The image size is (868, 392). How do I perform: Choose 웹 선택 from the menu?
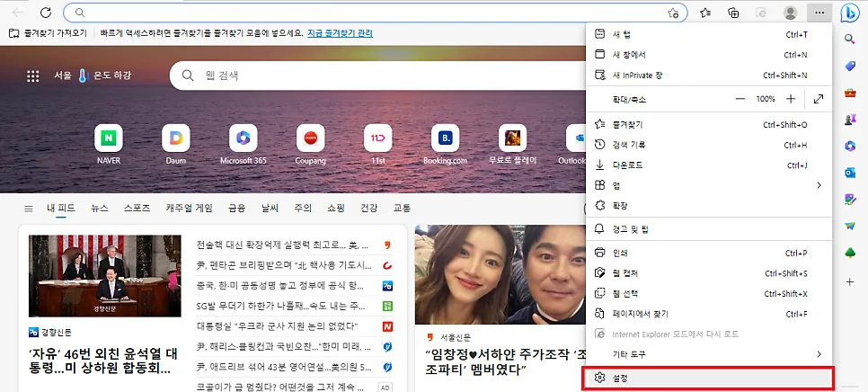[x=709, y=293]
